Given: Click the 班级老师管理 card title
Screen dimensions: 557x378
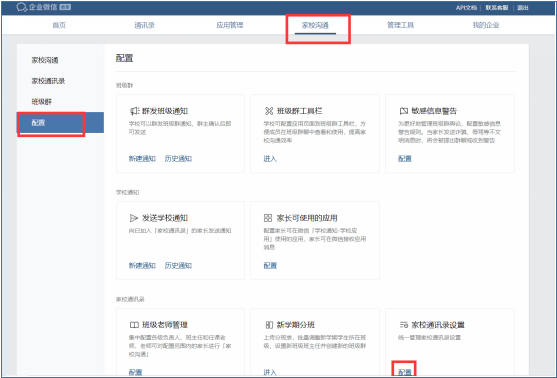Looking at the screenshot, I should tap(165, 325).
